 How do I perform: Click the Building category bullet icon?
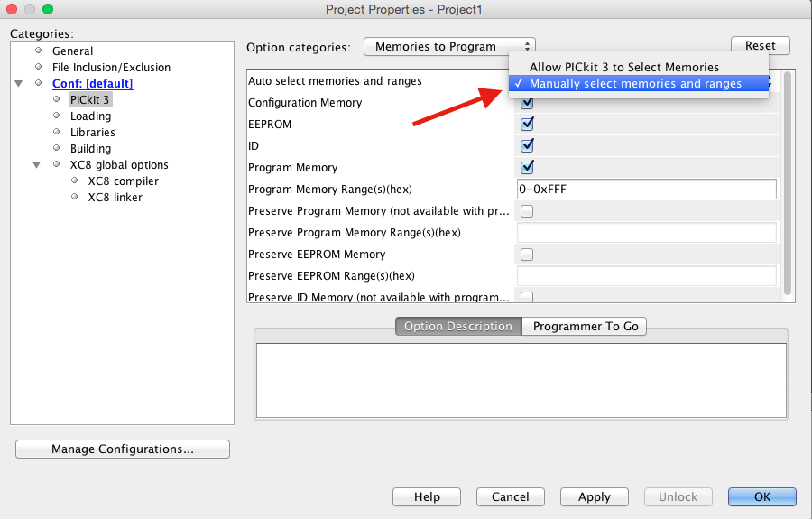tap(57, 148)
